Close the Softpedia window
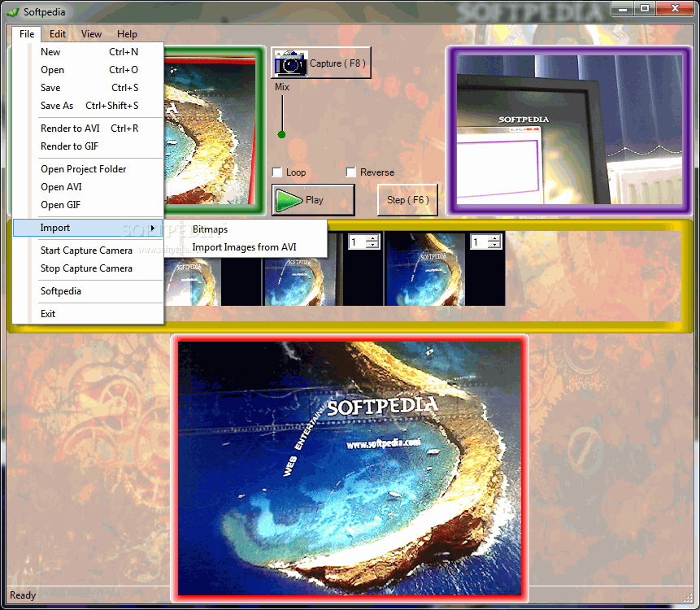 pos(675,9)
